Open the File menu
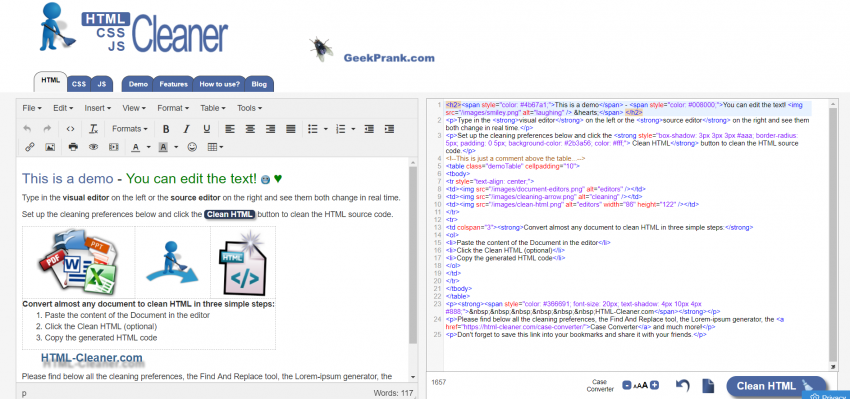 point(32,108)
